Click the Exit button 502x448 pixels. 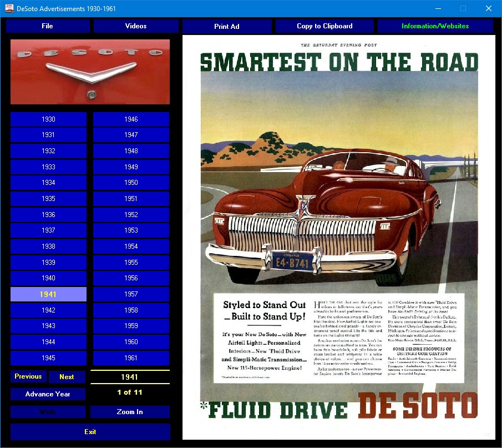pos(90,432)
